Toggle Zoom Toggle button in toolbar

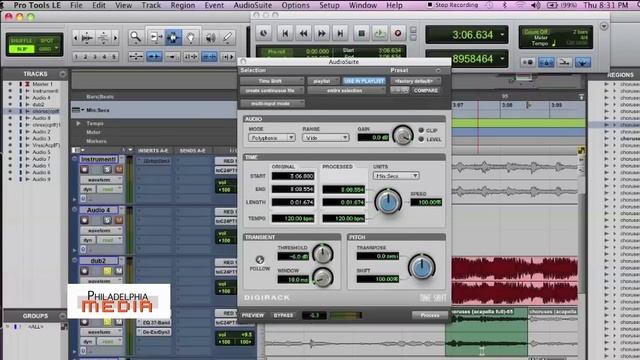tap(136, 57)
